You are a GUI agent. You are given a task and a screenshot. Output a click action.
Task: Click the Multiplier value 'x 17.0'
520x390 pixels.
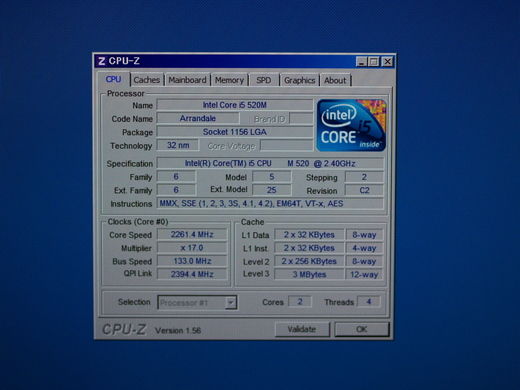click(192, 248)
